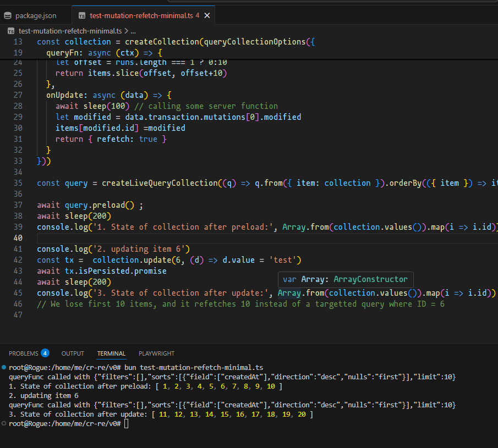This screenshot has width=498, height=448.
Task: Switch to the package.json tab
Action: (x=36, y=15)
